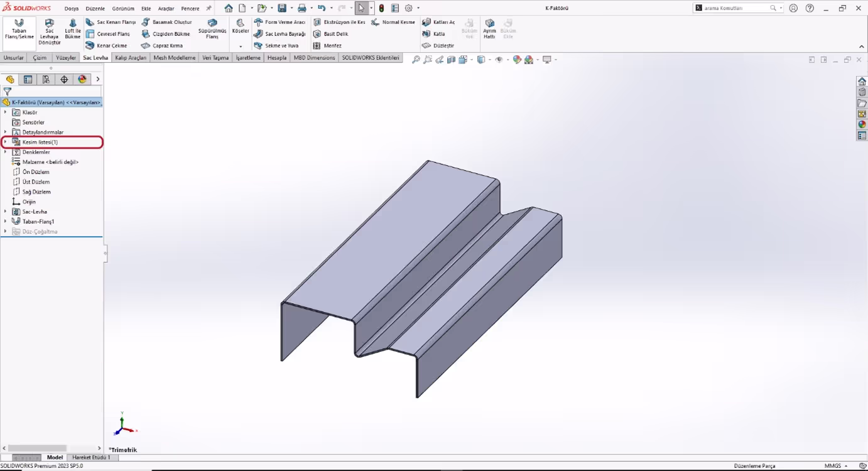
Task: Open the DimXpertManager crosshair tab
Action: click(x=64, y=79)
